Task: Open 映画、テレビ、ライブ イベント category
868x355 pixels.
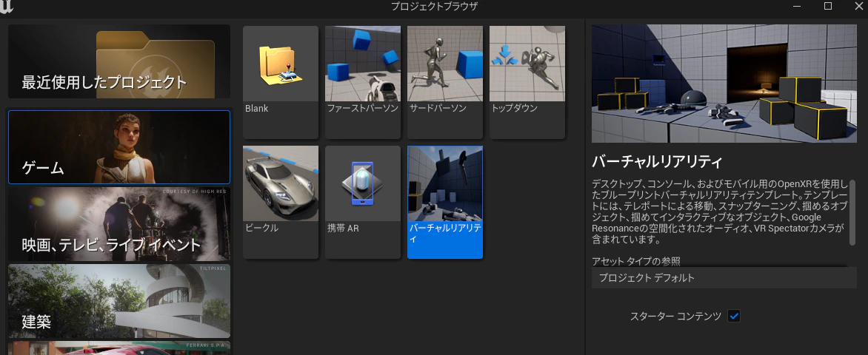Action: (x=119, y=224)
